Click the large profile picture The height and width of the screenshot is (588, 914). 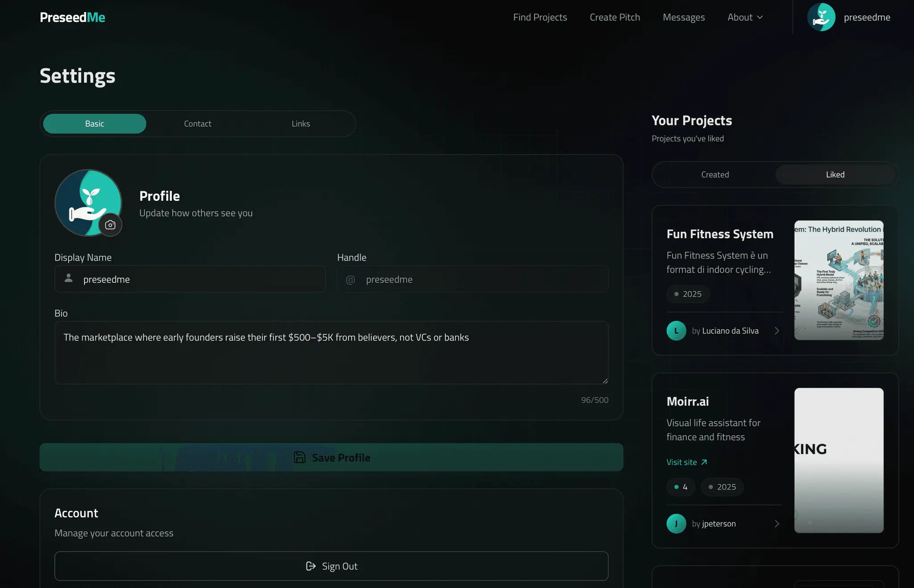point(88,202)
